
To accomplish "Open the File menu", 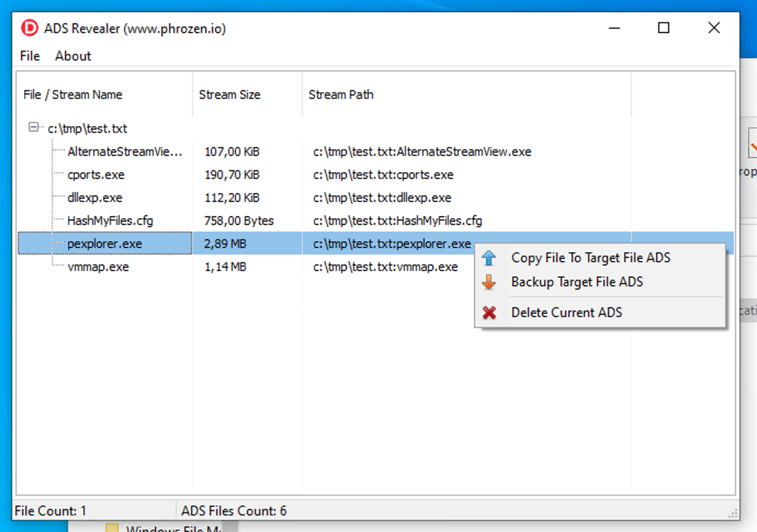I will click(x=30, y=56).
